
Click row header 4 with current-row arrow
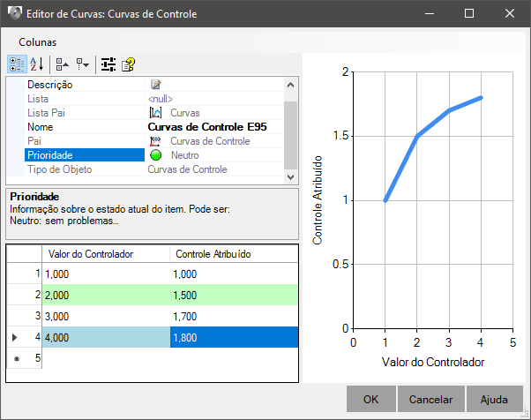pos(25,337)
